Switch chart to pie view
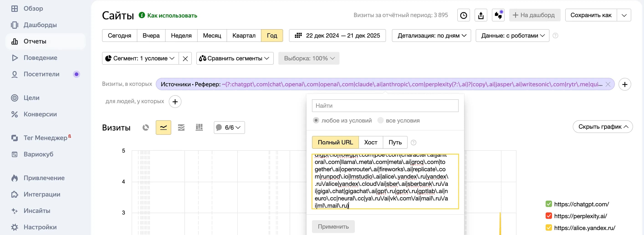644x235 pixels. pyautogui.click(x=146, y=128)
